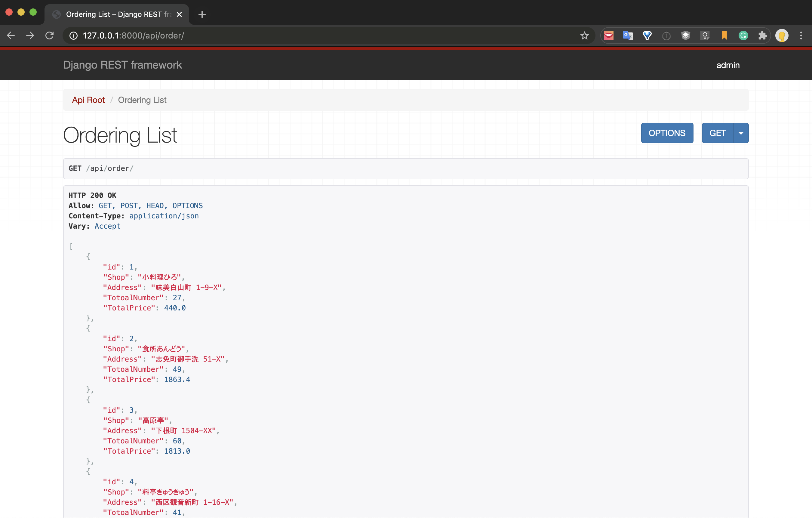Open the GET format dropdown arrow
This screenshot has width=812, height=518.
[741, 133]
